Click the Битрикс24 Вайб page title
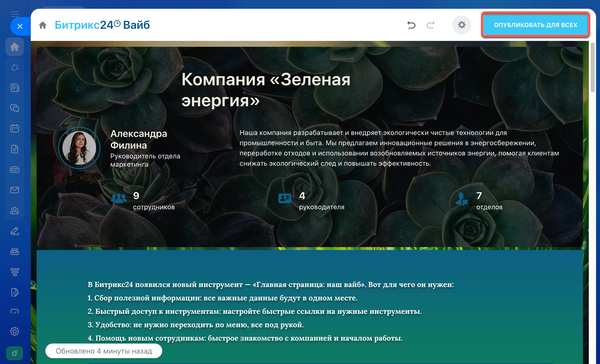Viewport: 600px width, 364px height. [x=102, y=25]
